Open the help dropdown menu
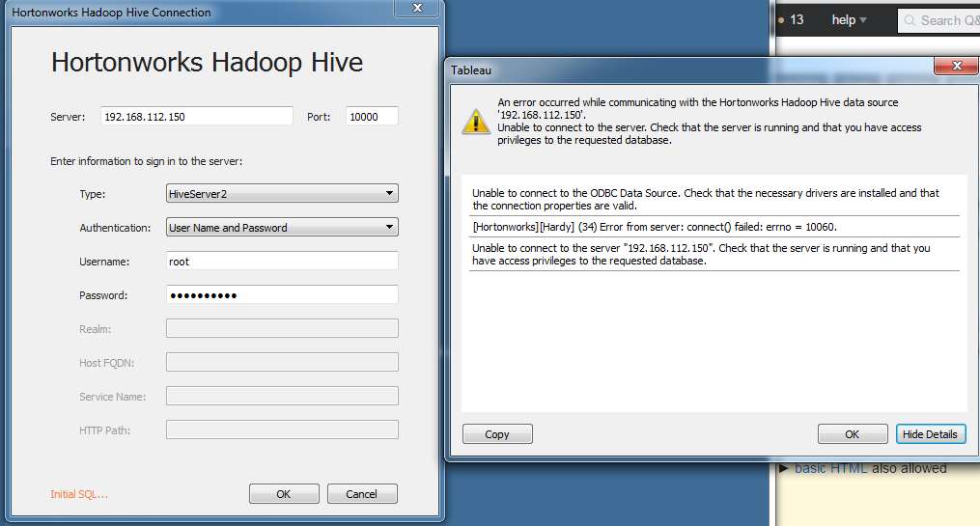980x526 pixels. (849, 20)
